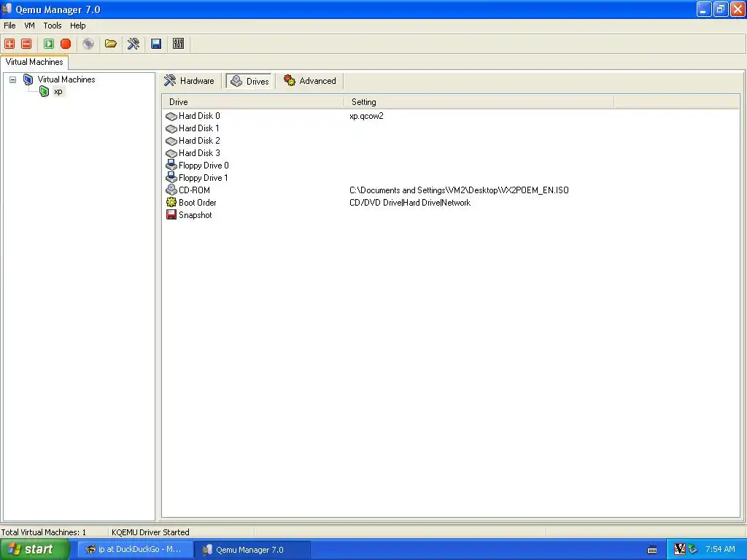
Task: Switch to ip at DuckDuckGo taskbar window
Action: pos(136,550)
